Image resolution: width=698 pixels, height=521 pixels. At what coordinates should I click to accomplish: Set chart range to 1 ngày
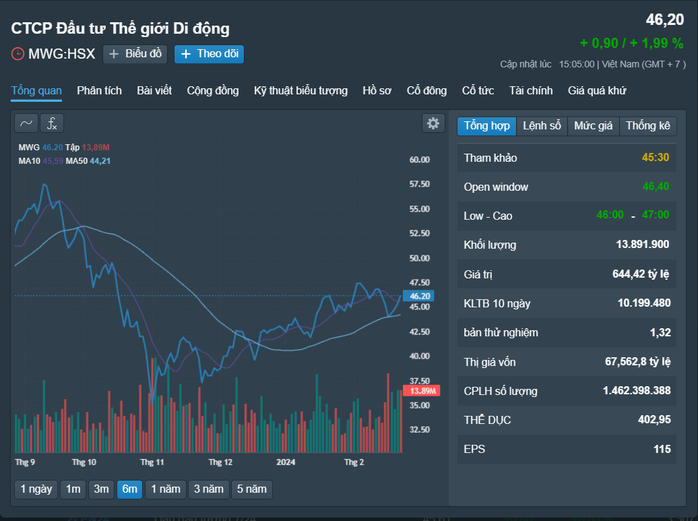coord(36,489)
